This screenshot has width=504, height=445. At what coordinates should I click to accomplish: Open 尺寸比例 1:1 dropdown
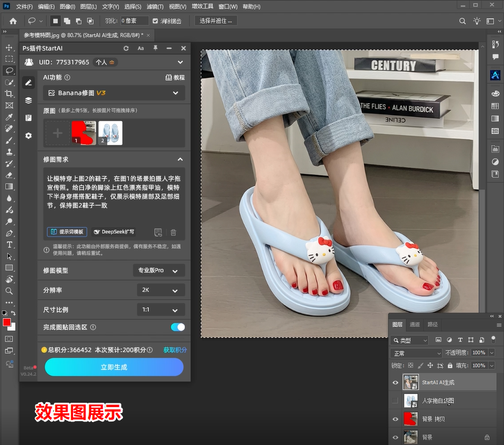[x=161, y=310]
